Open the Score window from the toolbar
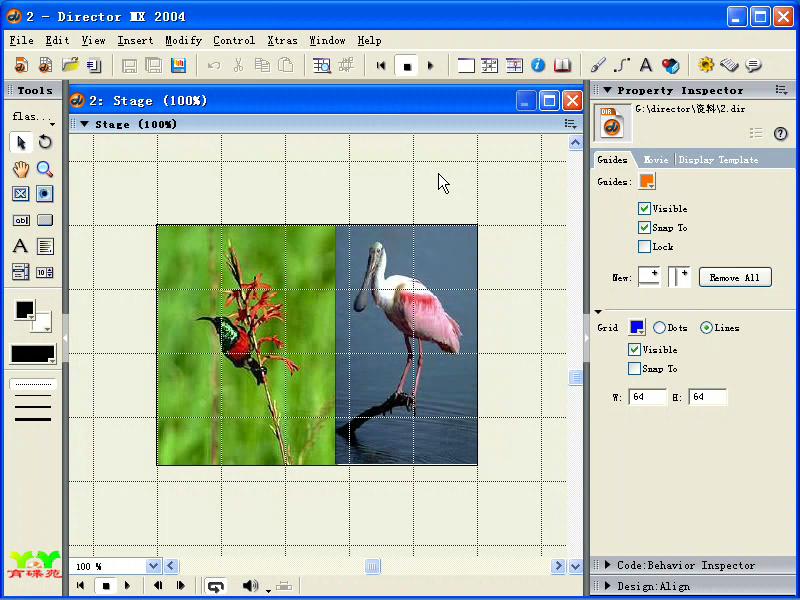 pyautogui.click(x=514, y=65)
